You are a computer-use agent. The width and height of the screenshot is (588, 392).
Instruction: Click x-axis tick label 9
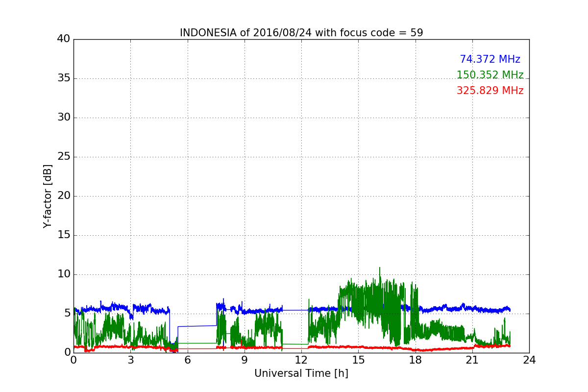(x=245, y=360)
